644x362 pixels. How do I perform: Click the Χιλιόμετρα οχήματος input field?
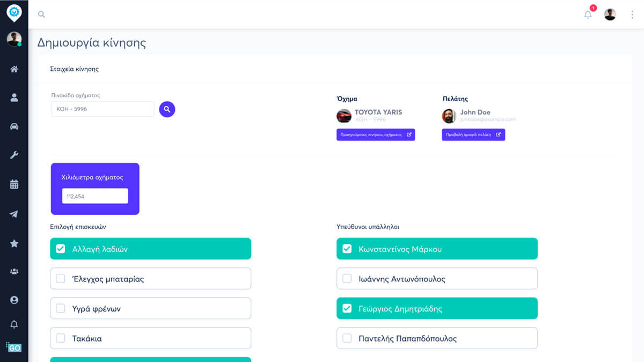[x=94, y=196]
